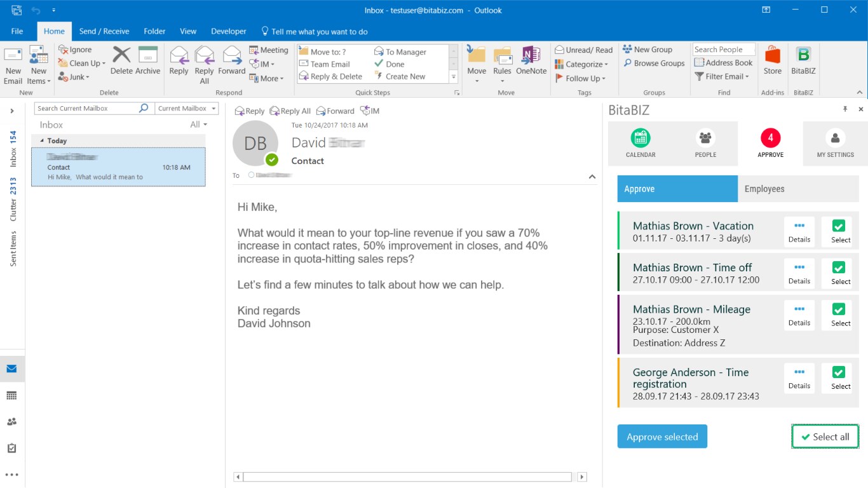Forward the email from the ribbon
The height and width of the screenshot is (488, 868).
click(x=232, y=61)
